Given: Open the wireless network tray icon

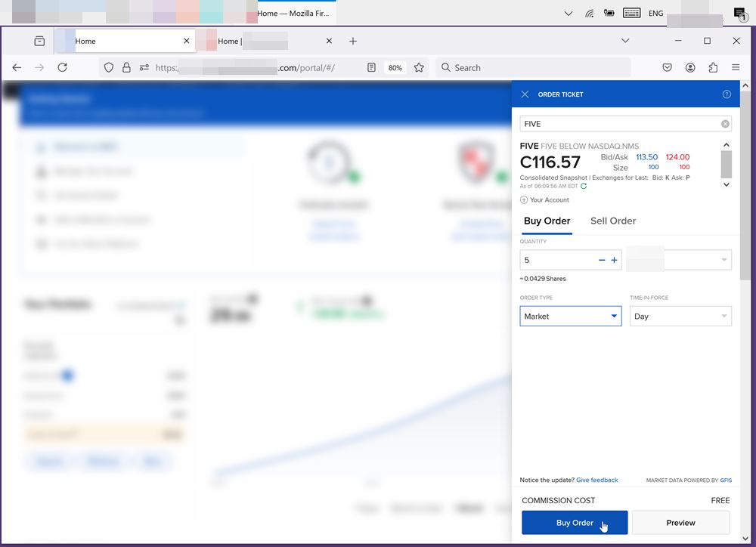Looking at the screenshot, I should (589, 14).
